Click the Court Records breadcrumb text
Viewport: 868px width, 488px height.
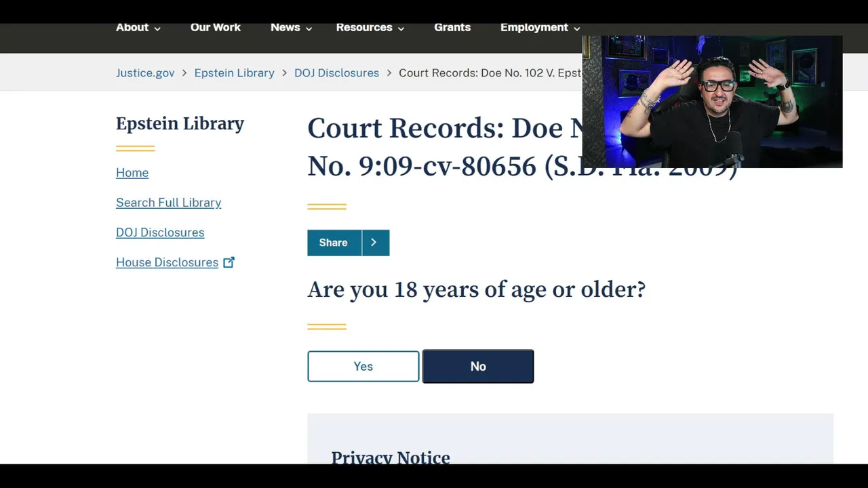click(490, 73)
